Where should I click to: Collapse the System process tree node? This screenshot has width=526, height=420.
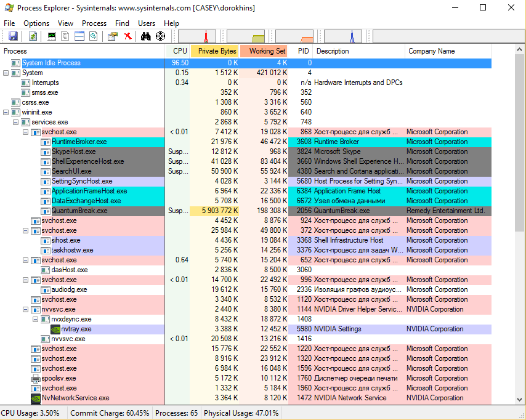[x=6, y=73]
